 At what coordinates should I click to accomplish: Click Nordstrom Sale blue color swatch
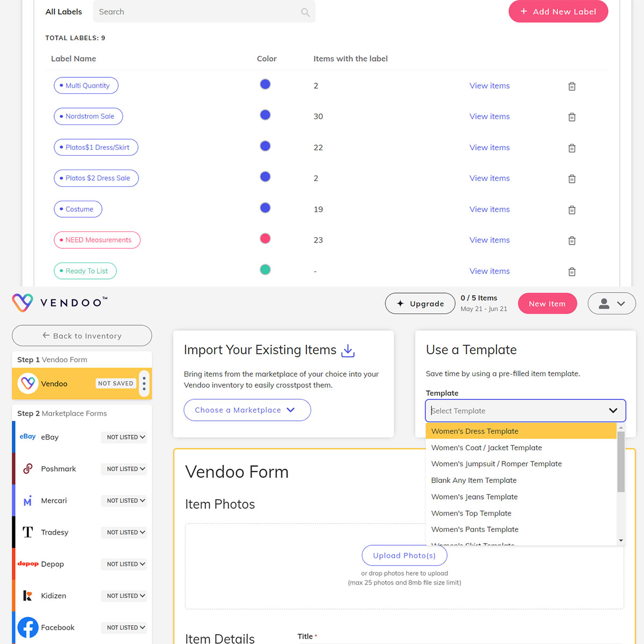click(x=265, y=115)
